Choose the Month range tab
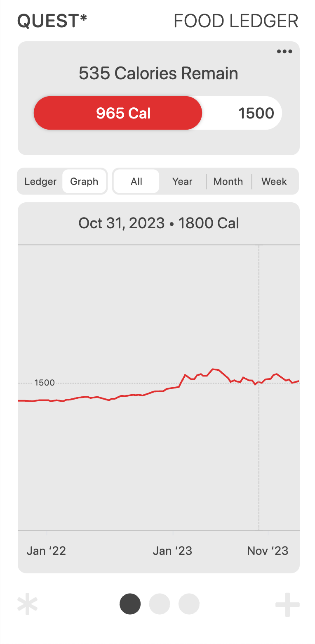 click(228, 182)
